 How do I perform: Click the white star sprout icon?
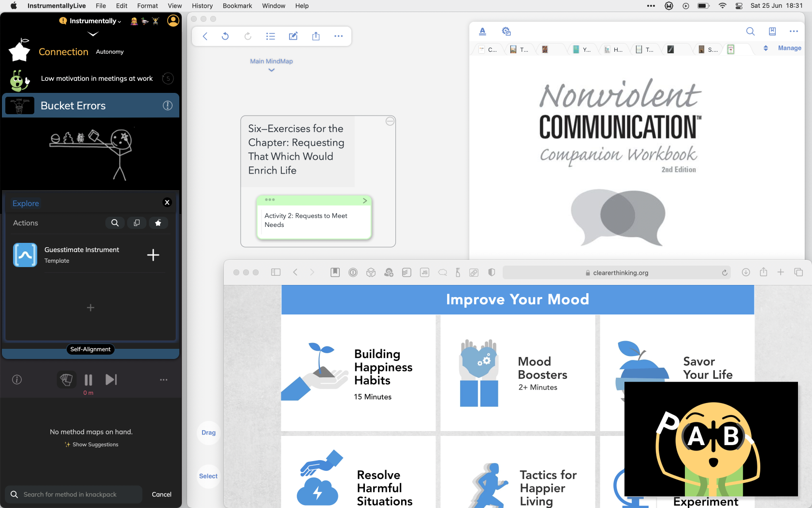20,50
